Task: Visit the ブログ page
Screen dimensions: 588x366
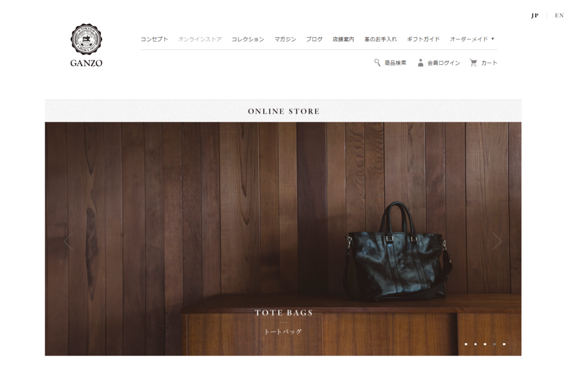Action: (314, 39)
